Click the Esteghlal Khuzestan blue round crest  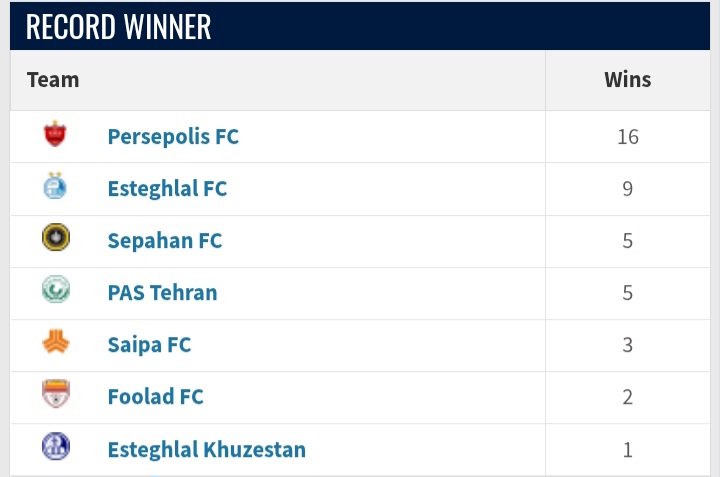(x=56, y=446)
